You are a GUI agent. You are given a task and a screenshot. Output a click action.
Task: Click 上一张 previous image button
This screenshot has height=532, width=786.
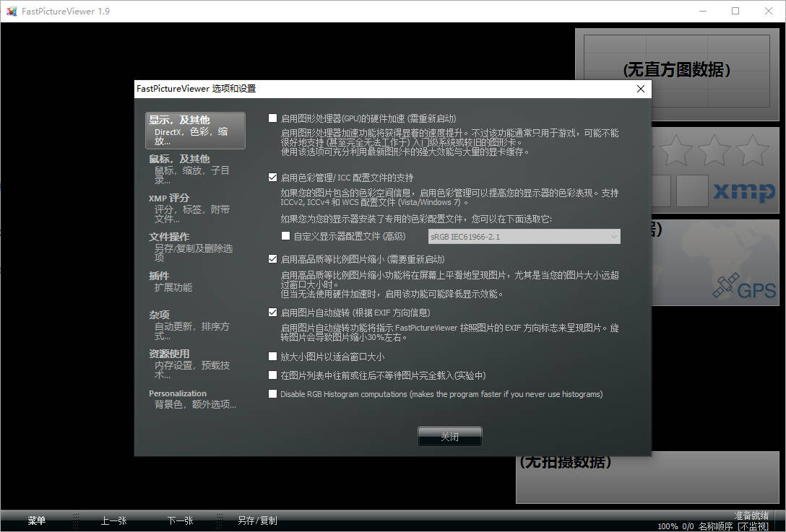[114, 520]
